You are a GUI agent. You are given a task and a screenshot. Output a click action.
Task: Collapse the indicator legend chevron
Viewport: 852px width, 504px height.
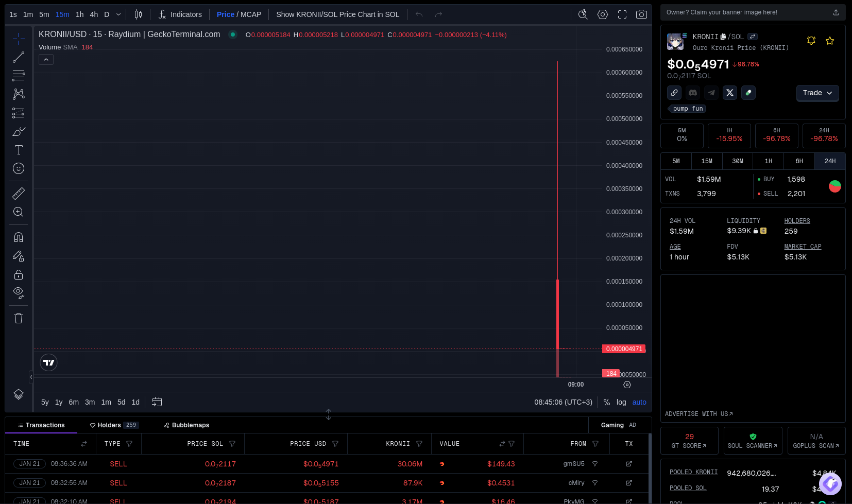[x=46, y=60]
